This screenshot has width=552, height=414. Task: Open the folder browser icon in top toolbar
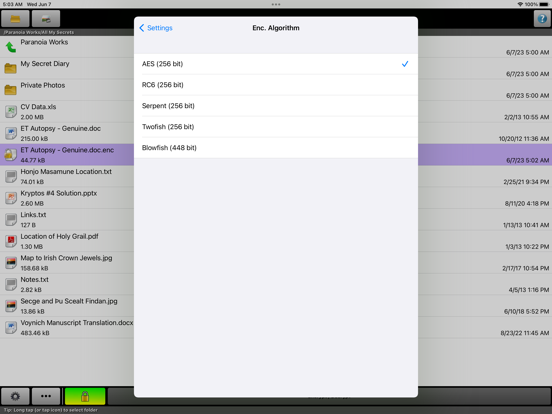click(x=15, y=19)
